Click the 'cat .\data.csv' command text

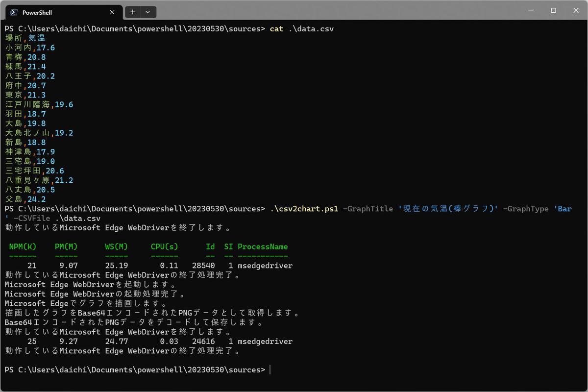coord(301,28)
